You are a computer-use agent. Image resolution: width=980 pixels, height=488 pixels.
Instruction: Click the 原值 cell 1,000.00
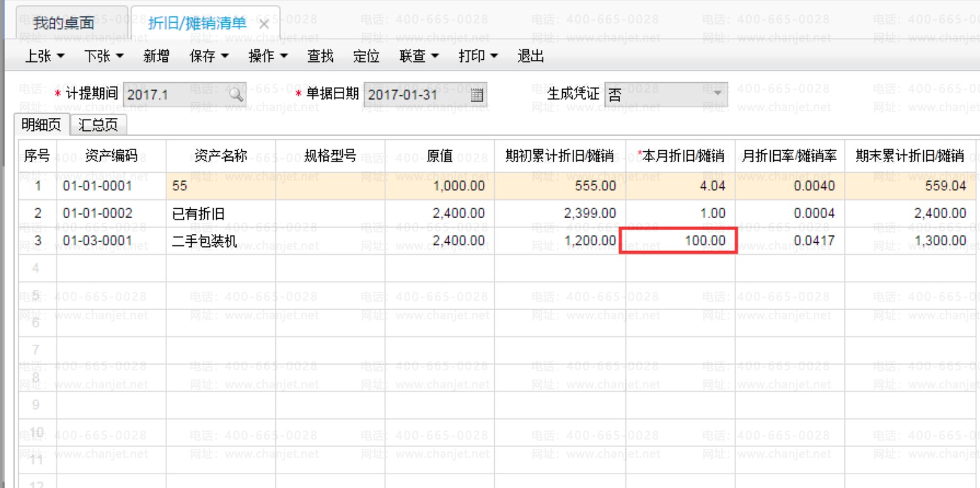tap(439, 186)
